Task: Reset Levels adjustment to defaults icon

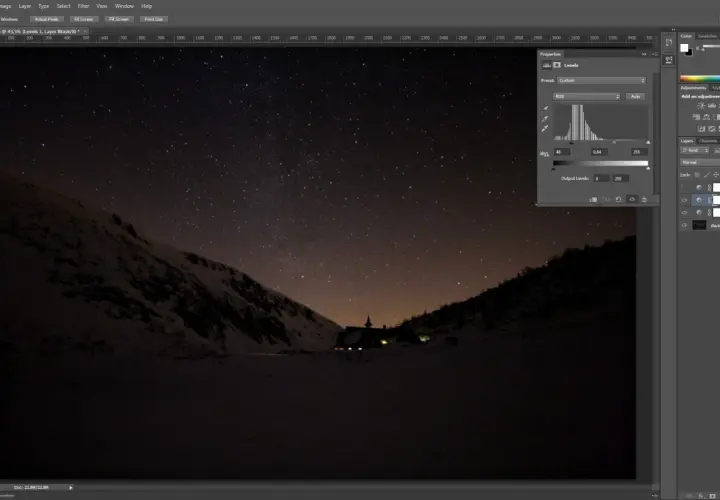Action: tap(619, 199)
